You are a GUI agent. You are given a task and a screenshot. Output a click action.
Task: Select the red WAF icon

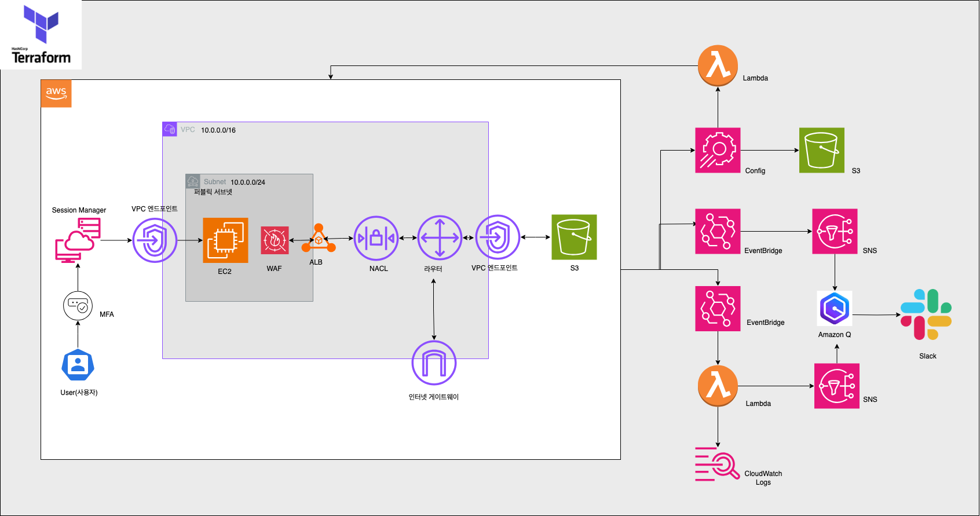click(275, 240)
